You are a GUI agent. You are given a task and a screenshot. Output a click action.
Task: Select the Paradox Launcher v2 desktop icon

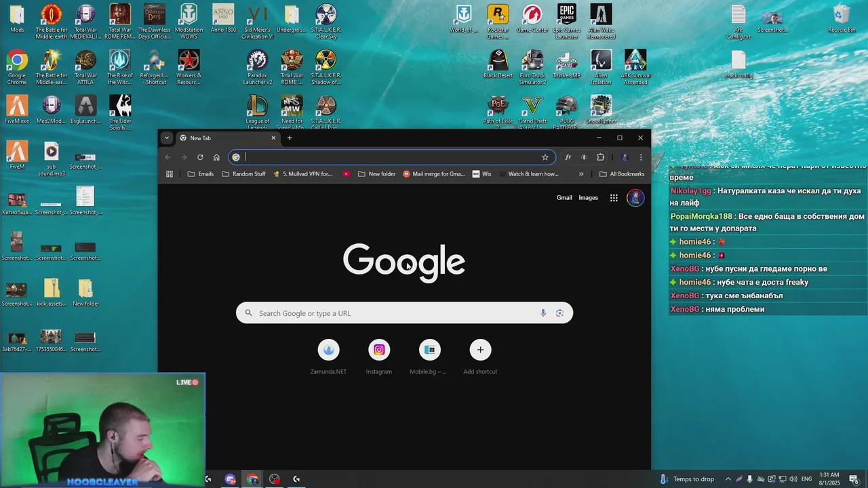point(258,66)
